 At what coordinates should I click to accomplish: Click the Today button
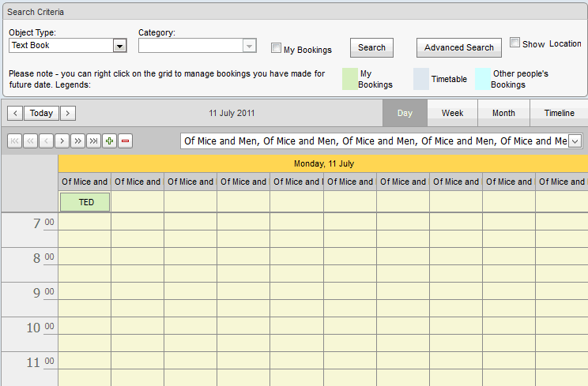(x=41, y=113)
